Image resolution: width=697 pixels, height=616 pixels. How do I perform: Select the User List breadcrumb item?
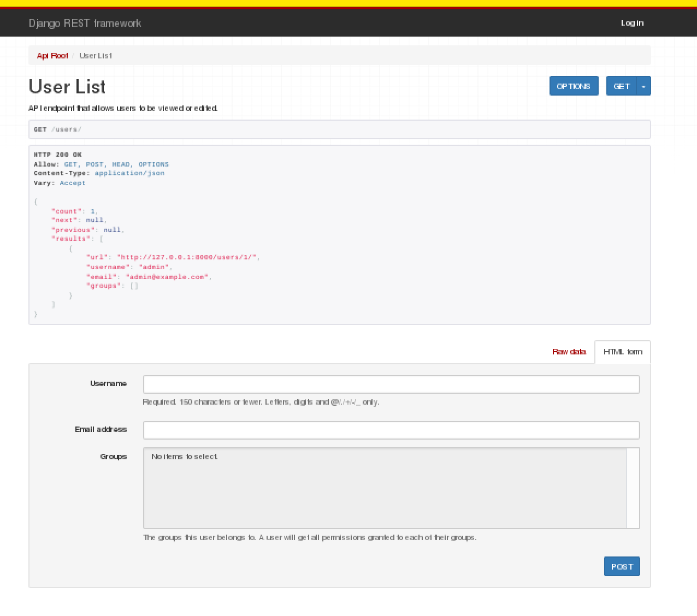(96, 56)
